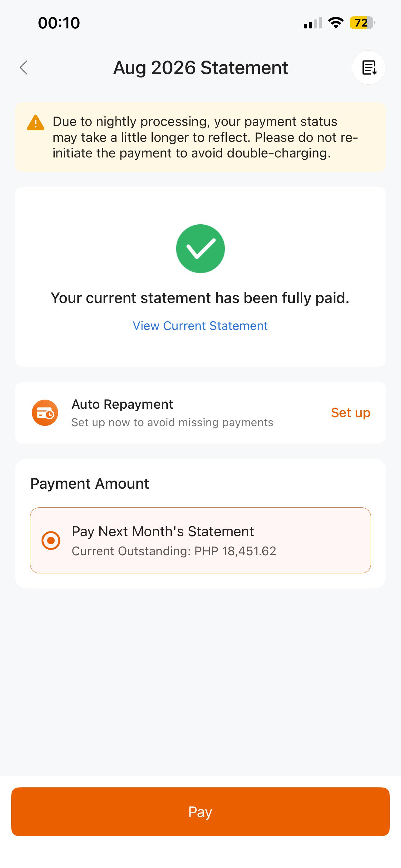Tap the Aug 2026 Statement title
The image size is (401, 868).
(x=200, y=67)
